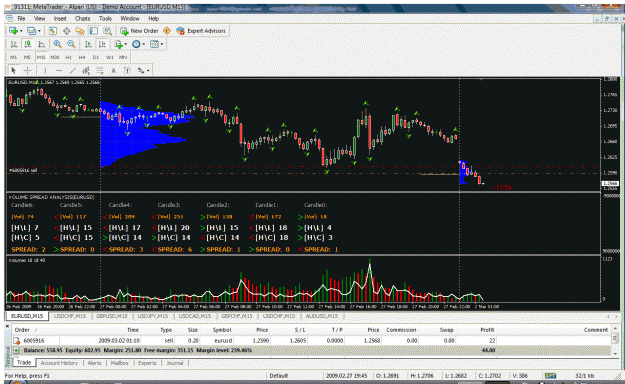This screenshot has width=625, height=384.
Task: Click the Templates icon
Action: point(154,44)
